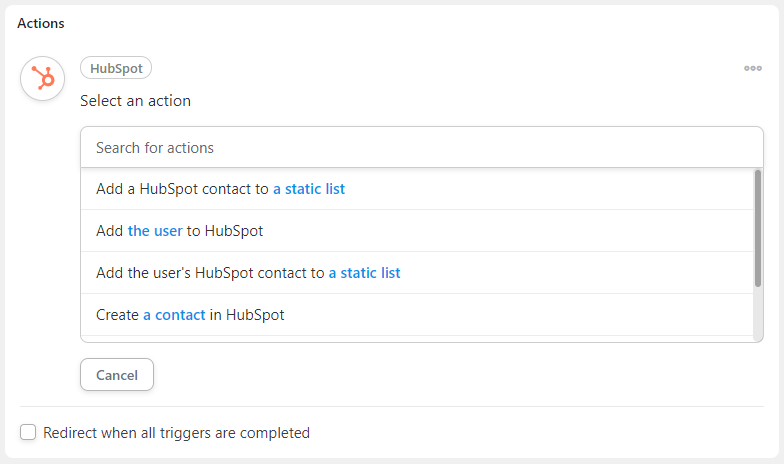The image size is (784, 464).
Task: Click partially visible row below Create a contact
Action: tap(417, 338)
